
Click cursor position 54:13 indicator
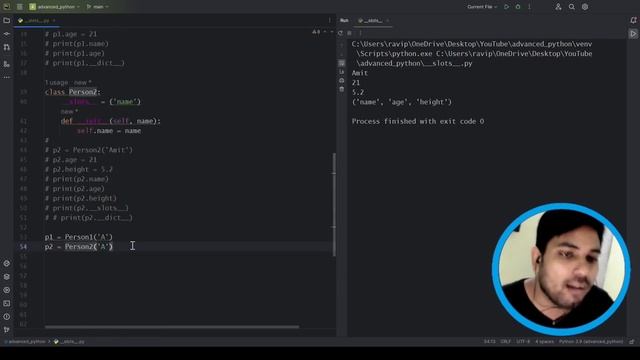[x=489, y=342]
